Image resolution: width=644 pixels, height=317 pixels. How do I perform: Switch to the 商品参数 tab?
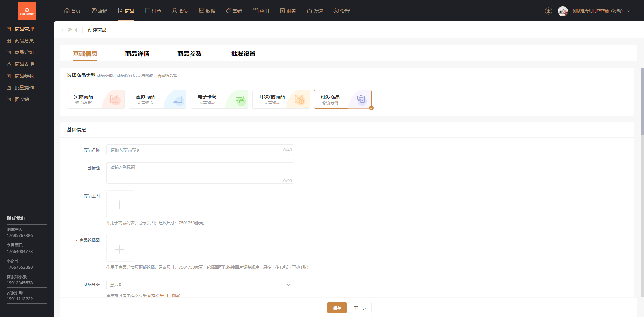190,54
